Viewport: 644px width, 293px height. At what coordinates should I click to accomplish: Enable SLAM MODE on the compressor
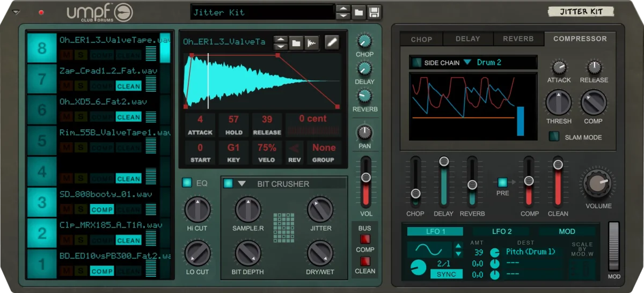554,137
